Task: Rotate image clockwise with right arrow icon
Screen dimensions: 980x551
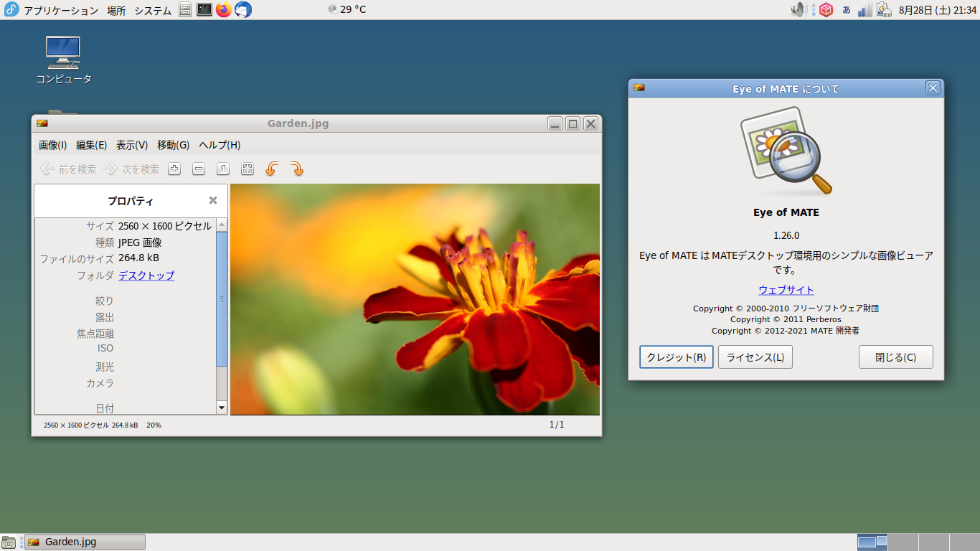Action: [296, 169]
